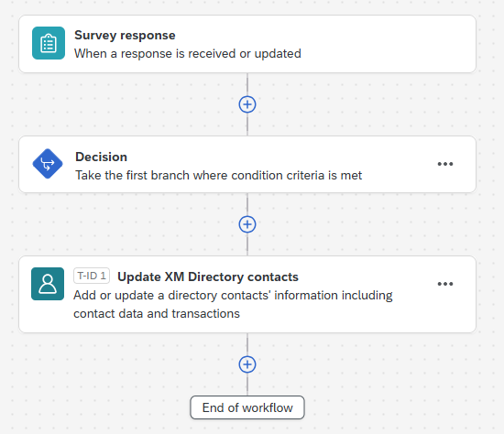This screenshot has width=504, height=434.
Task: Click the "contact data and transactions" text line
Action: (x=157, y=313)
